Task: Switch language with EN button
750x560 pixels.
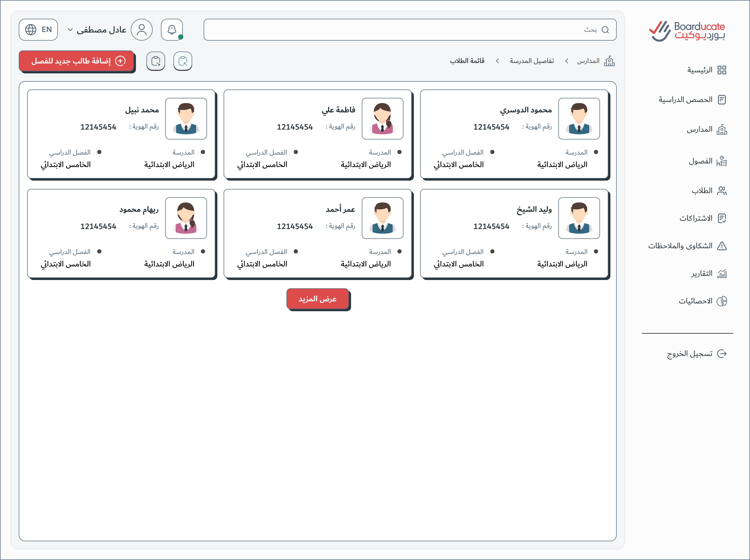Action: (x=38, y=30)
